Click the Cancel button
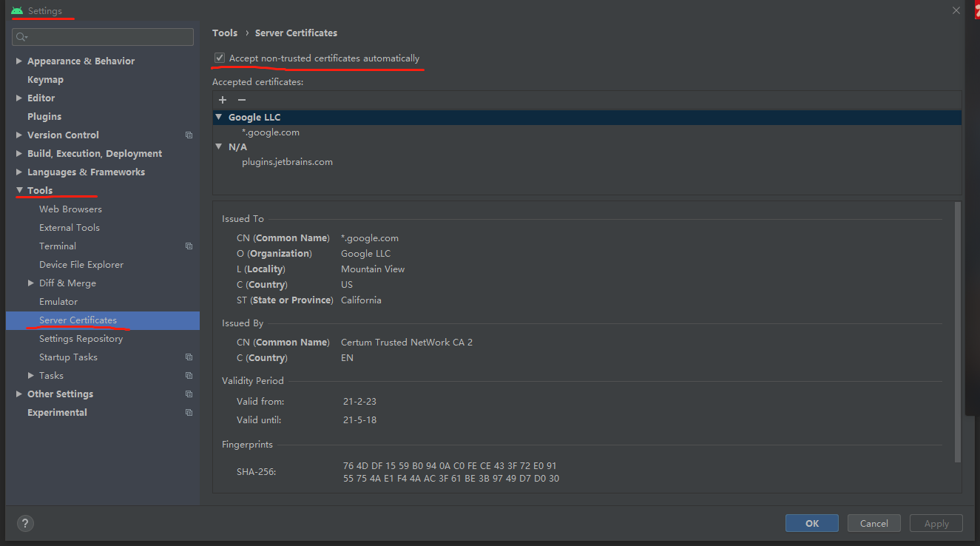980x546 pixels. pos(873,523)
